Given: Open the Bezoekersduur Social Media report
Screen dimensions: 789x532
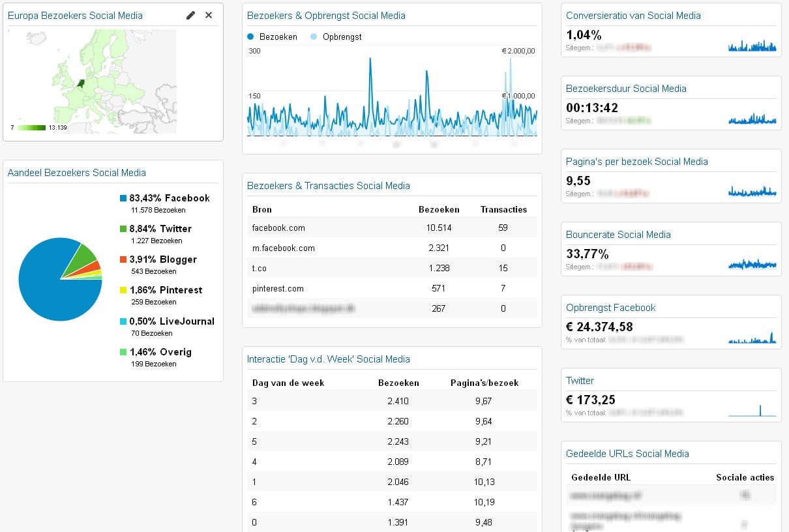Looking at the screenshot, I should pyautogui.click(x=628, y=88).
